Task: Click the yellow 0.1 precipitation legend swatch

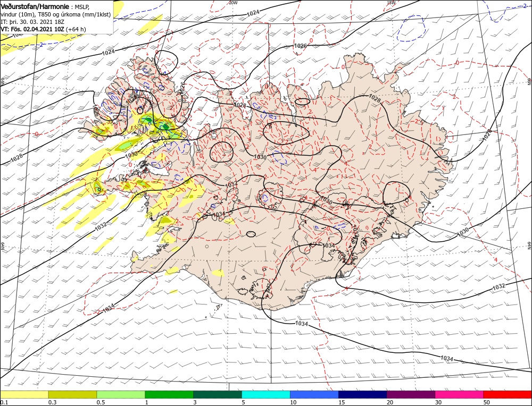Action: 24,394
